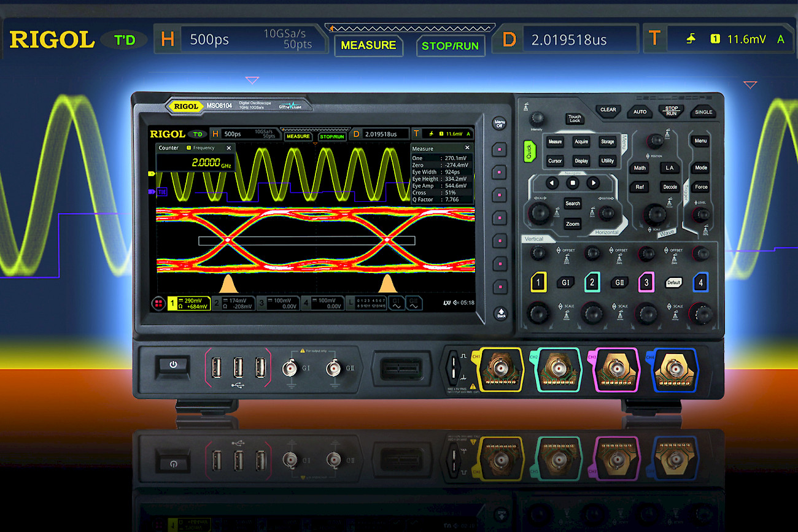Image resolution: width=798 pixels, height=532 pixels.
Task: Tap the green STOP/RUN button on the scope screen
Action: (332, 136)
